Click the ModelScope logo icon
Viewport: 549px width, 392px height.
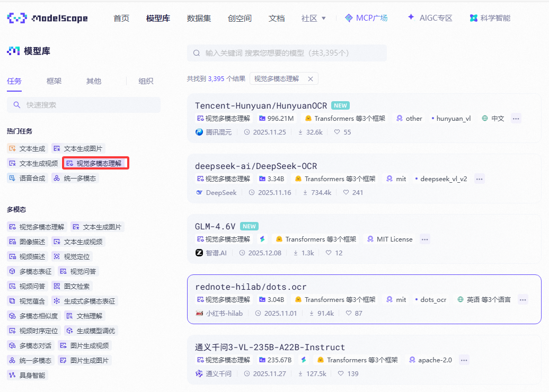(17, 18)
